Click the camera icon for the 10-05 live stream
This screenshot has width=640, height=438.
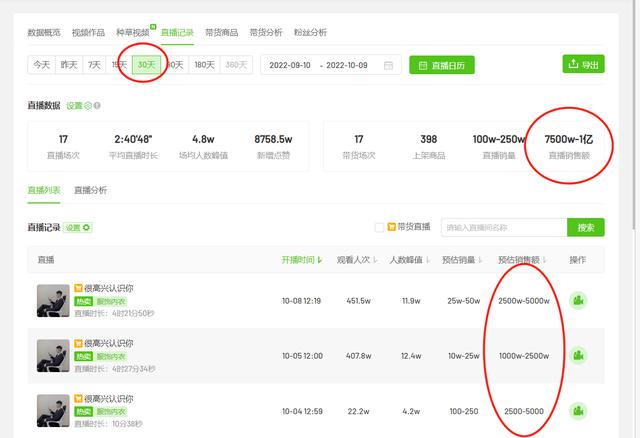click(577, 355)
